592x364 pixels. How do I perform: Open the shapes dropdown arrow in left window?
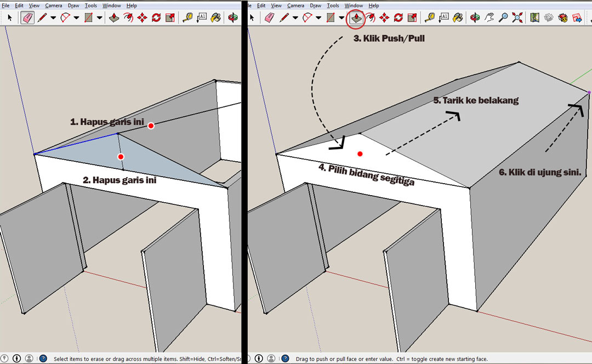[x=99, y=18]
